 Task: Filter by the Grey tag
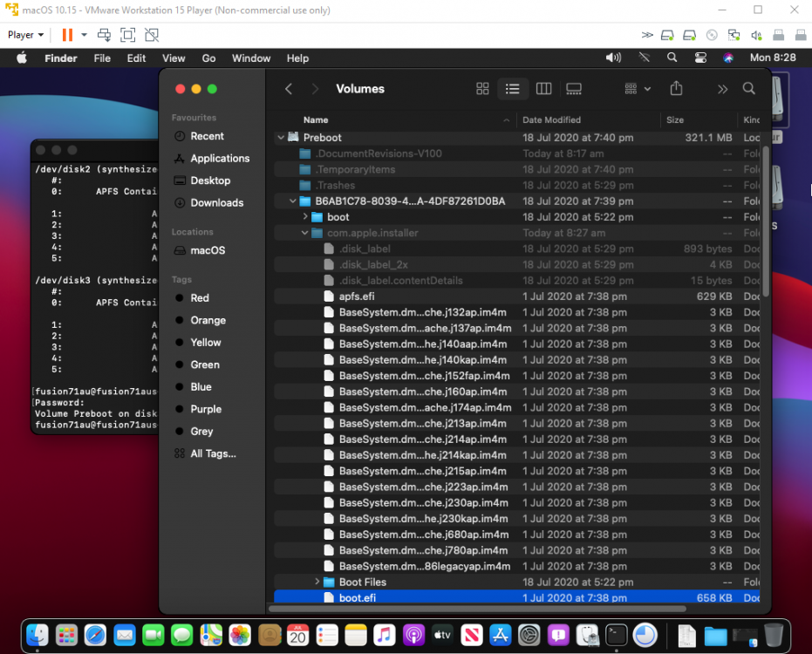(201, 432)
